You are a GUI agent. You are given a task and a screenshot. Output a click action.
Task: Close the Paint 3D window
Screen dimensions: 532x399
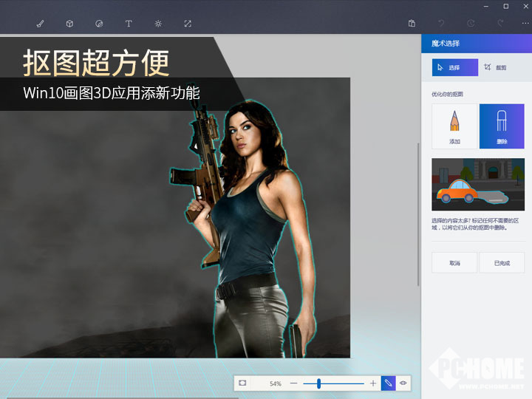[525, 6]
